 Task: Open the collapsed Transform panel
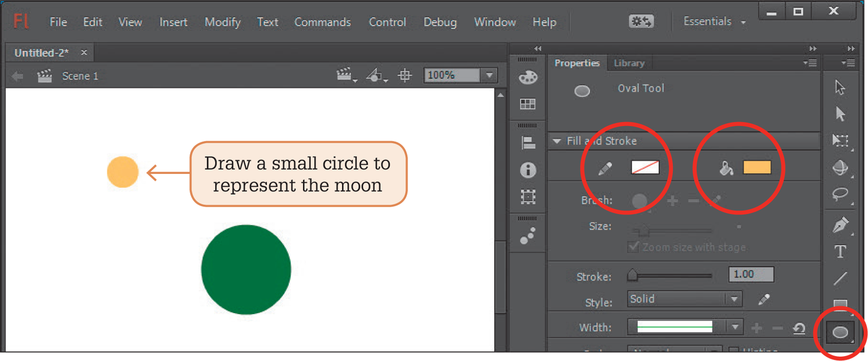pos(528,196)
